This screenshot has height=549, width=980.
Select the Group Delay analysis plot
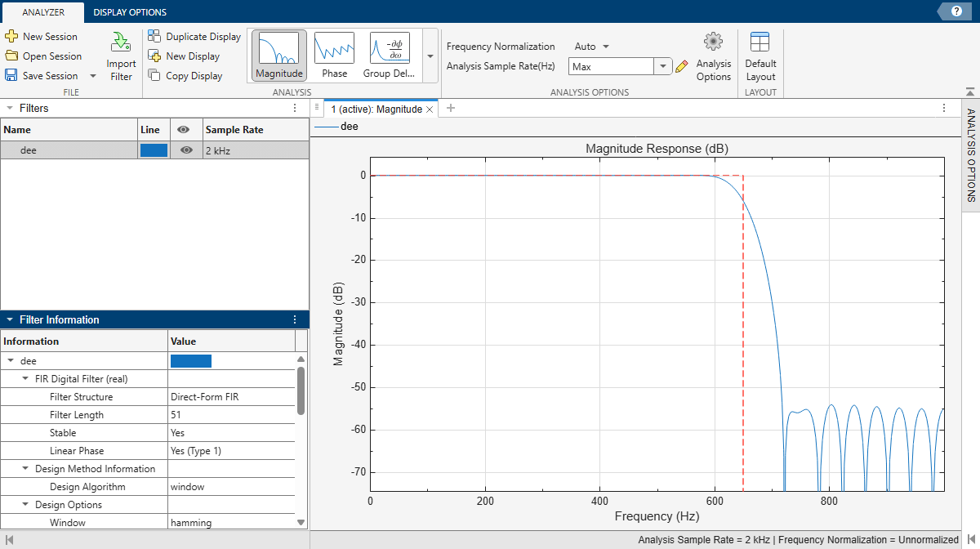click(389, 56)
